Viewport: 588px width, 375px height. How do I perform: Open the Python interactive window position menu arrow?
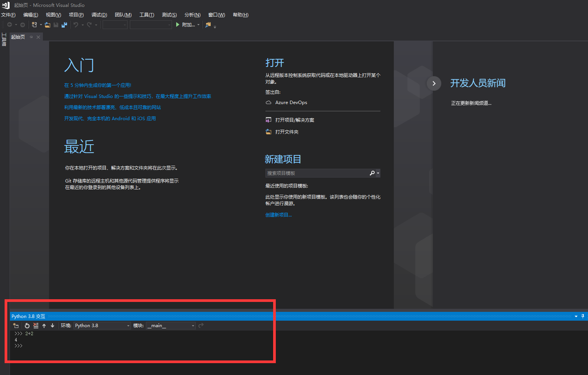(x=576, y=316)
